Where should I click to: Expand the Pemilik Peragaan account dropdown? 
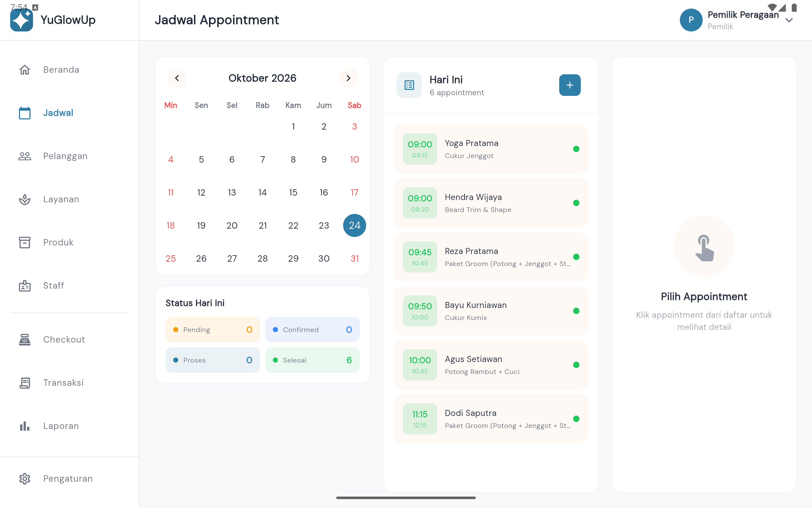789,20
